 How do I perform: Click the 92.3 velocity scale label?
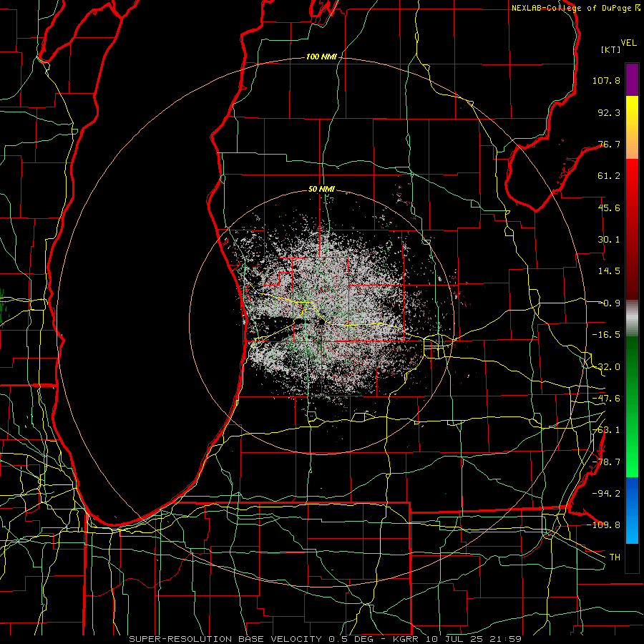pos(609,112)
